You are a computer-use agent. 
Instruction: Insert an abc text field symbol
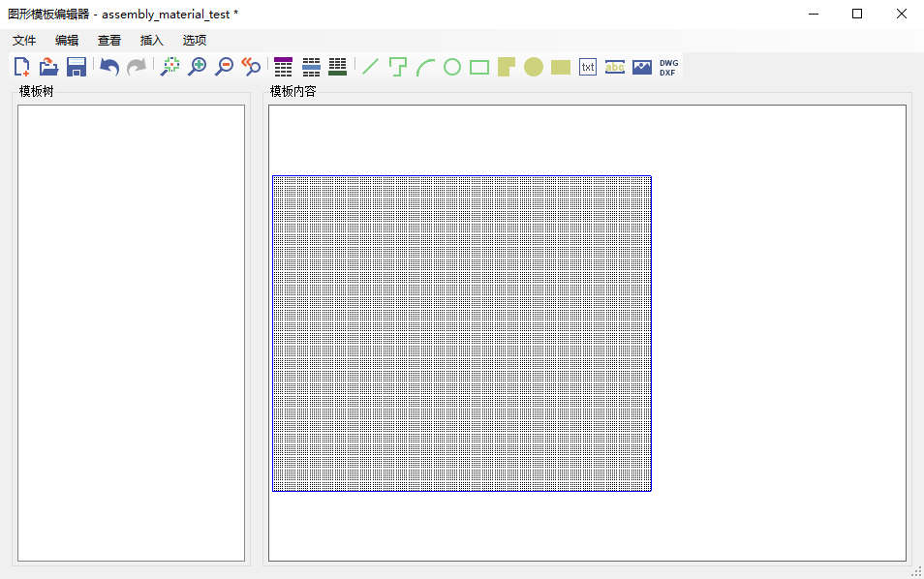click(615, 67)
